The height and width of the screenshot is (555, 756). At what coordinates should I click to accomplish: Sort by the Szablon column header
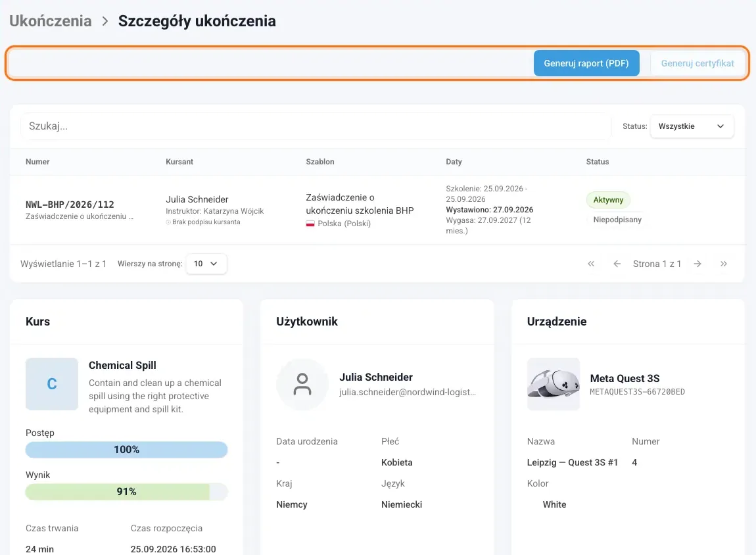coord(320,162)
